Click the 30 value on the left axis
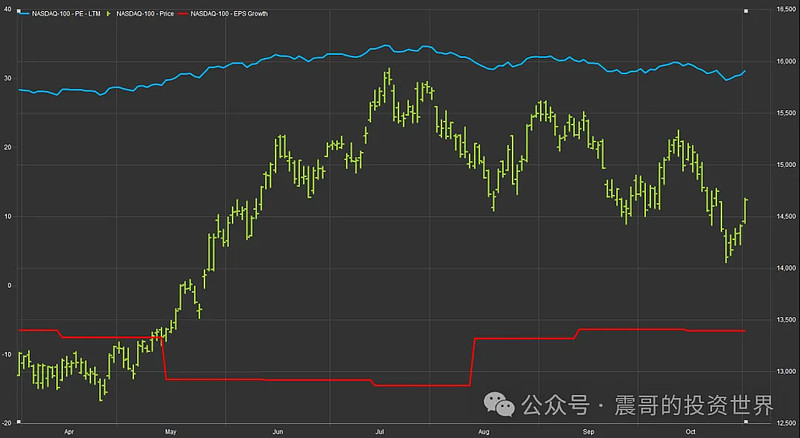Image resolution: width=800 pixels, height=438 pixels. [x=8, y=79]
